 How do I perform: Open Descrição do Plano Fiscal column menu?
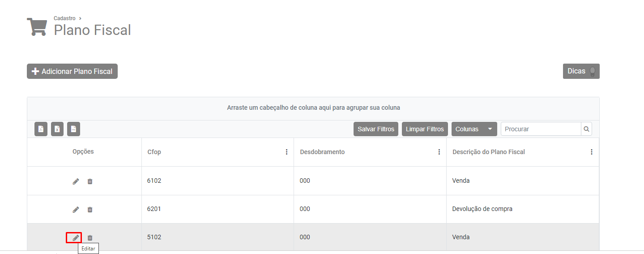[592, 152]
